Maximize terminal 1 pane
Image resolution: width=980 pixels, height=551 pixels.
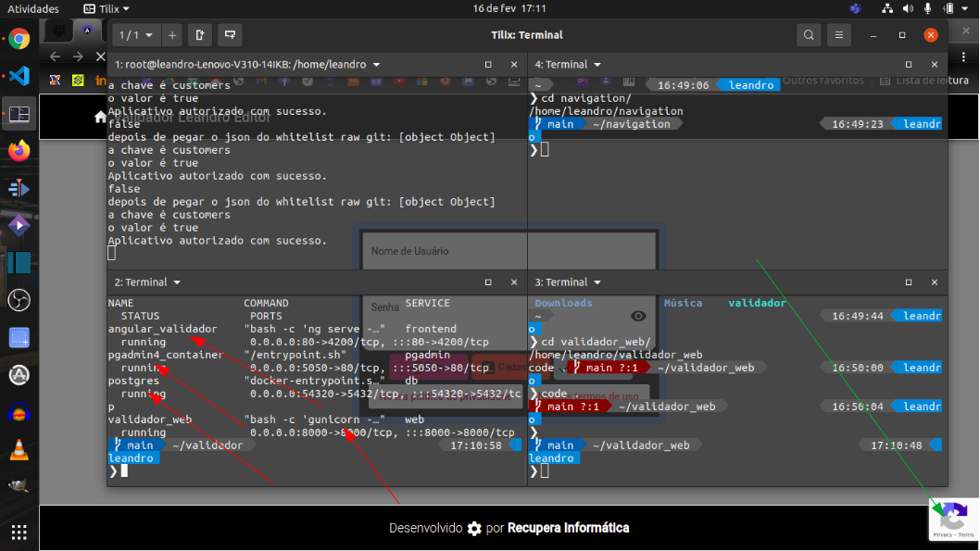(488, 64)
